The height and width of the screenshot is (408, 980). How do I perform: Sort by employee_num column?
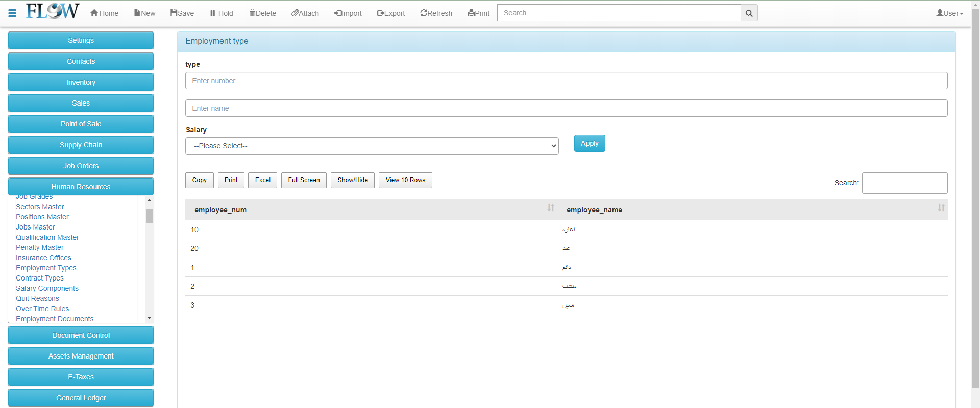point(551,208)
